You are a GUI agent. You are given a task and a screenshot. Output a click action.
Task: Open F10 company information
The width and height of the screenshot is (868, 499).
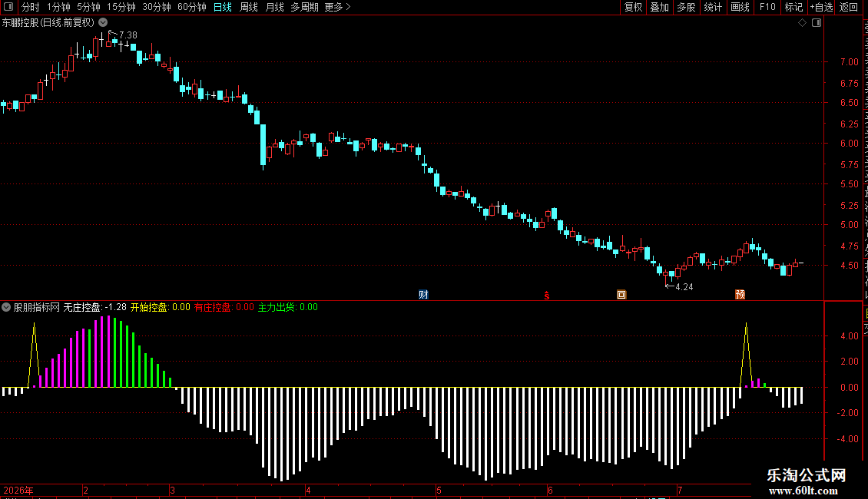(x=767, y=7)
